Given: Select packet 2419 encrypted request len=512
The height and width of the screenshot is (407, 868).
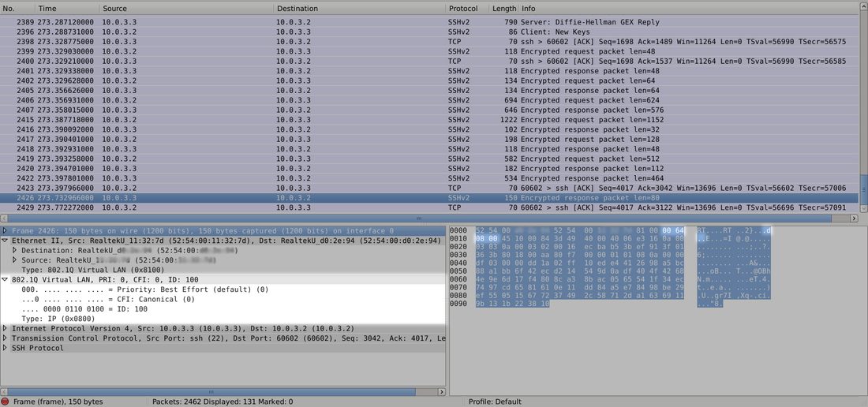Looking at the screenshot, I should coord(429,159).
